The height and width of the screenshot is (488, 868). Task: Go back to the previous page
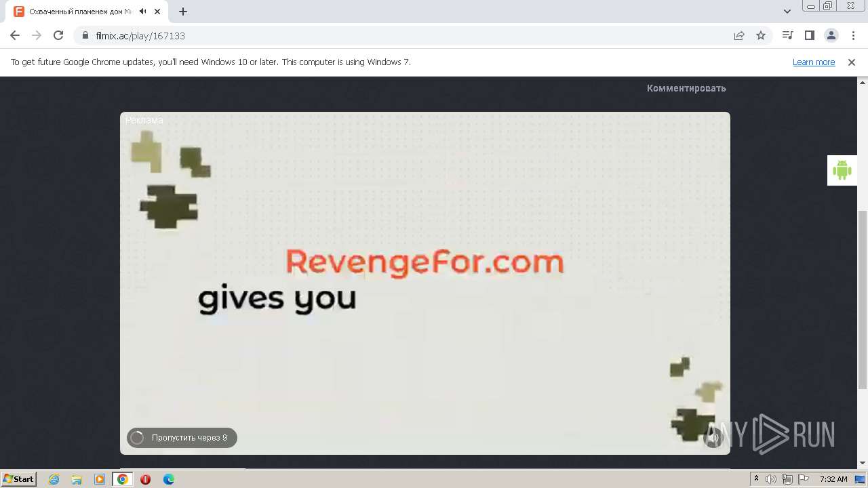[x=15, y=35]
